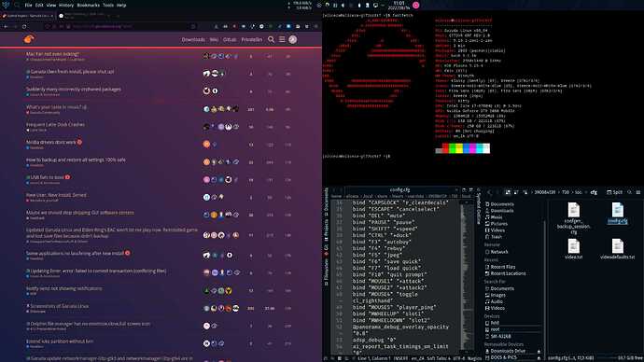Eject the DOCS & PICS removable device

[539, 358]
